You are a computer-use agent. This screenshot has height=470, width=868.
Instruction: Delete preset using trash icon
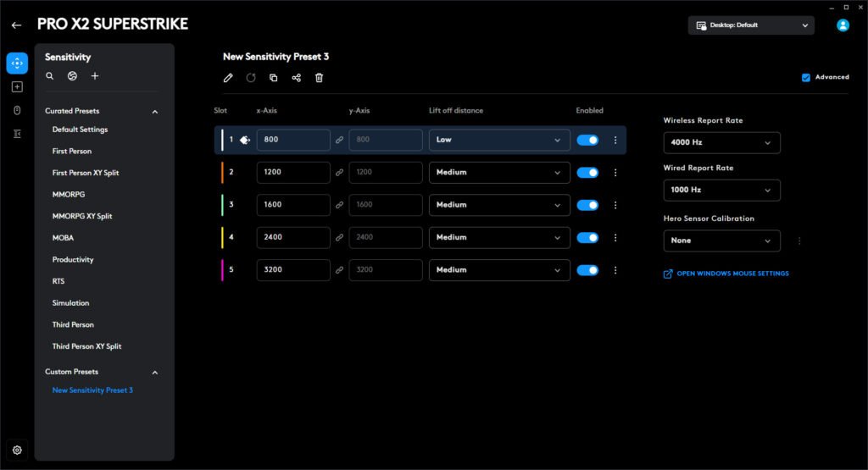tap(319, 78)
